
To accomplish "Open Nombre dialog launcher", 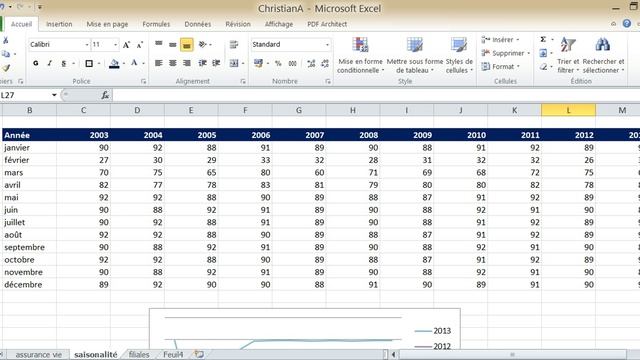I will point(328,82).
